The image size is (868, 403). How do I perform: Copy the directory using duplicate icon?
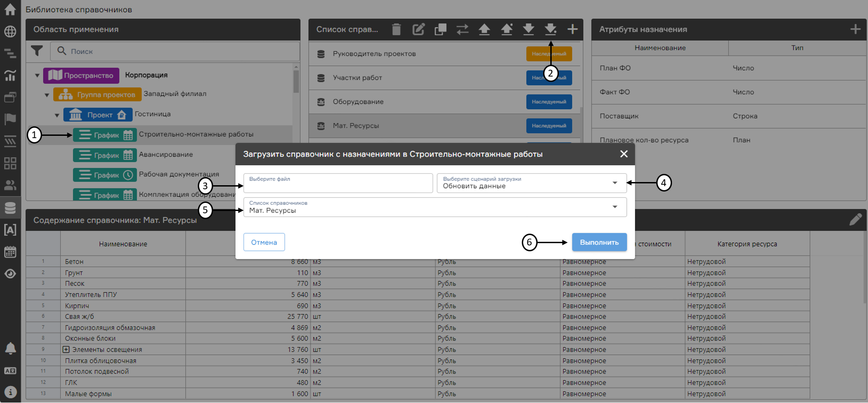pos(440,29)
